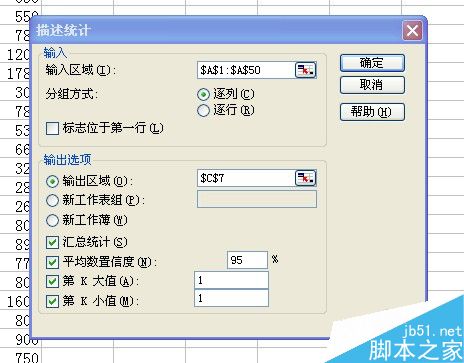This screenshot has width=464, height=363.
Task: Click the confidence level field showing 95
Action: [x=247, y=260]
